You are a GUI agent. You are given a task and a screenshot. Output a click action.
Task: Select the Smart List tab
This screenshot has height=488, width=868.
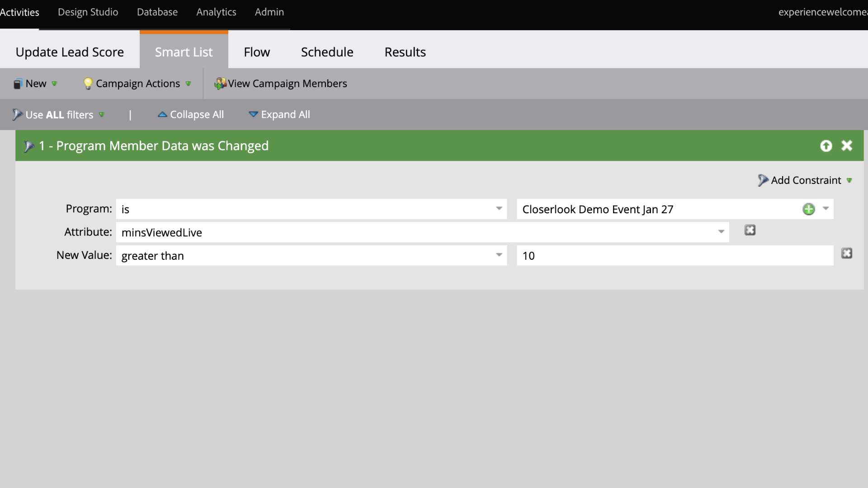point(184,52)
